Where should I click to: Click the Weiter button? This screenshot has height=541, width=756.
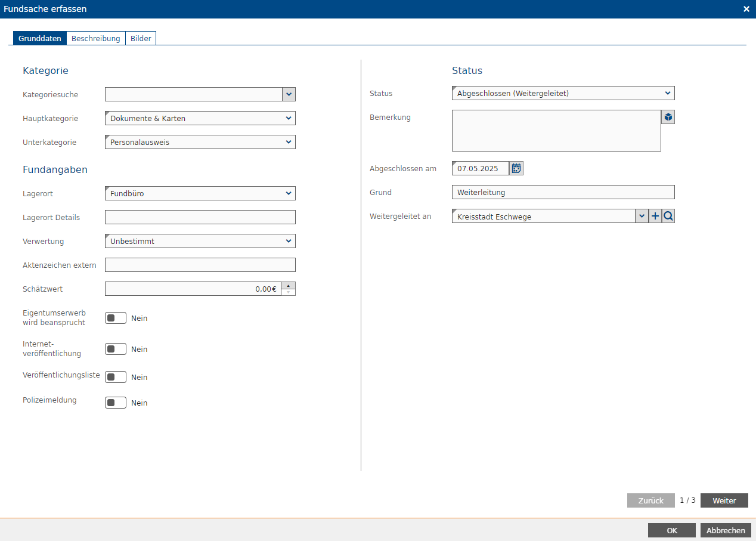coord(724,500)
